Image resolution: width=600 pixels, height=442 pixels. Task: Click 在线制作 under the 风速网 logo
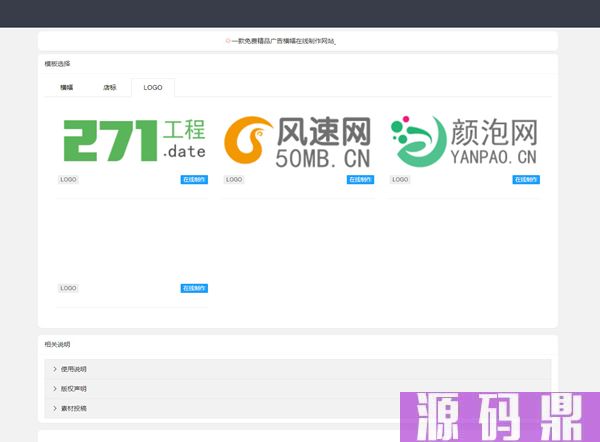tap(360, 179)
